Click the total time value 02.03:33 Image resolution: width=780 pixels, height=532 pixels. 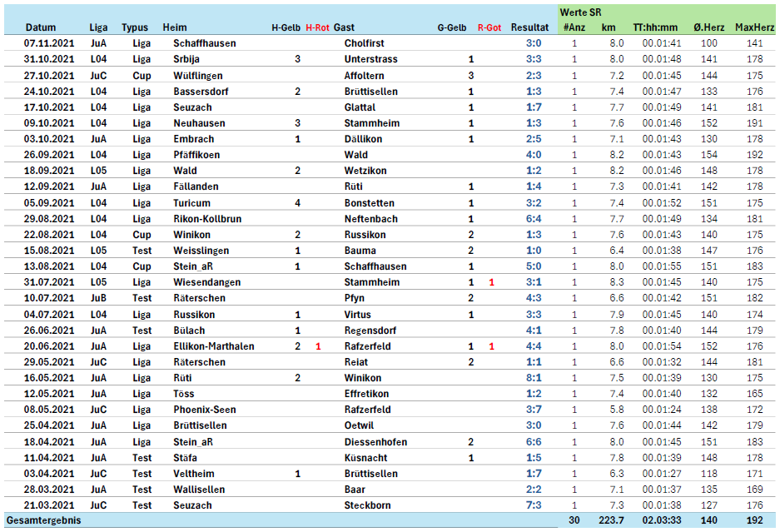pyautogui.click(x=662, y=520)
